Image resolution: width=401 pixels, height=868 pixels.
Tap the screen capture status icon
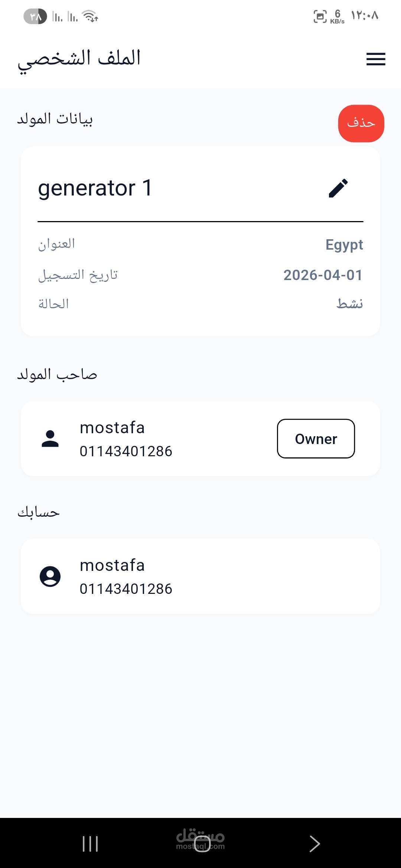[x=320, y=16]
